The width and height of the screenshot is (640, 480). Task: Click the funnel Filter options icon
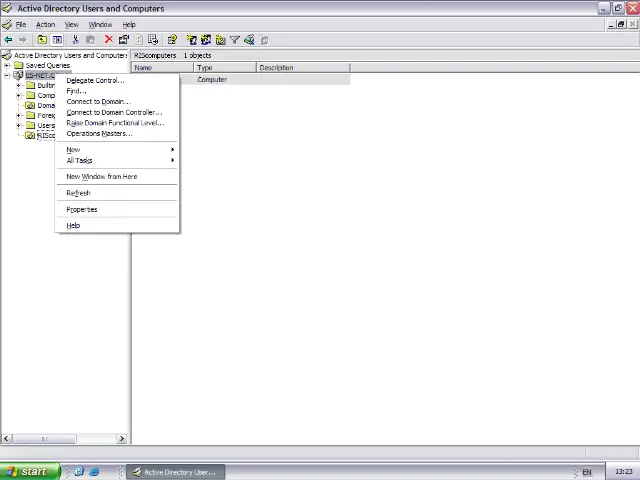tap(235, 40)
